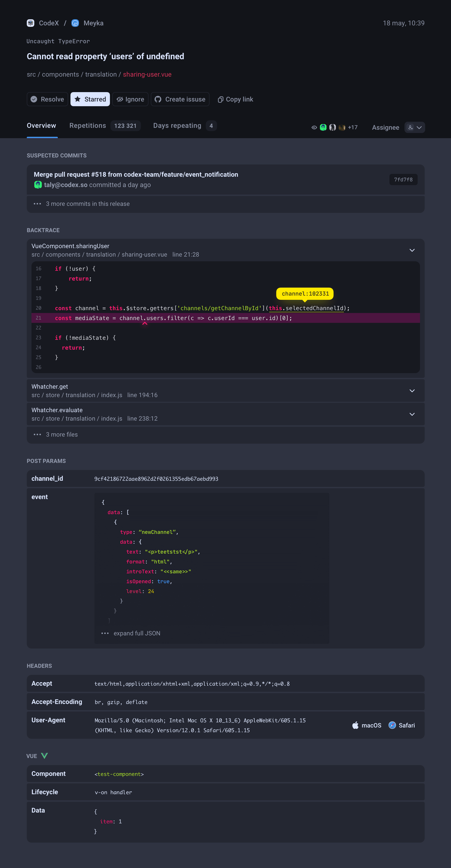
Task: Click Create issue on GitHub
Action: coord(180,99)
